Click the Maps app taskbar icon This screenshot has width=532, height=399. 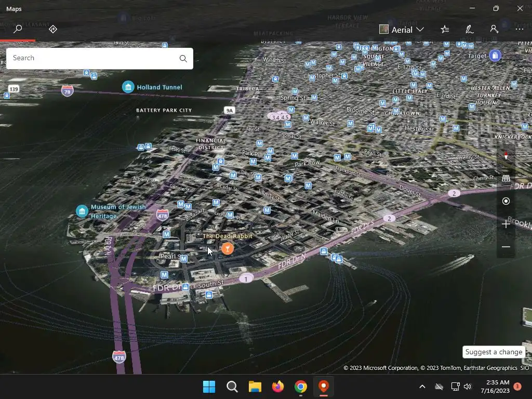324,387
